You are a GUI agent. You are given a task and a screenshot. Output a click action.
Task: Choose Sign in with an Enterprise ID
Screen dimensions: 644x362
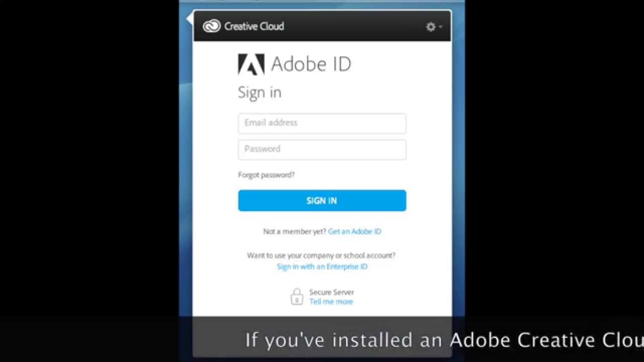[x=322, y=267]
